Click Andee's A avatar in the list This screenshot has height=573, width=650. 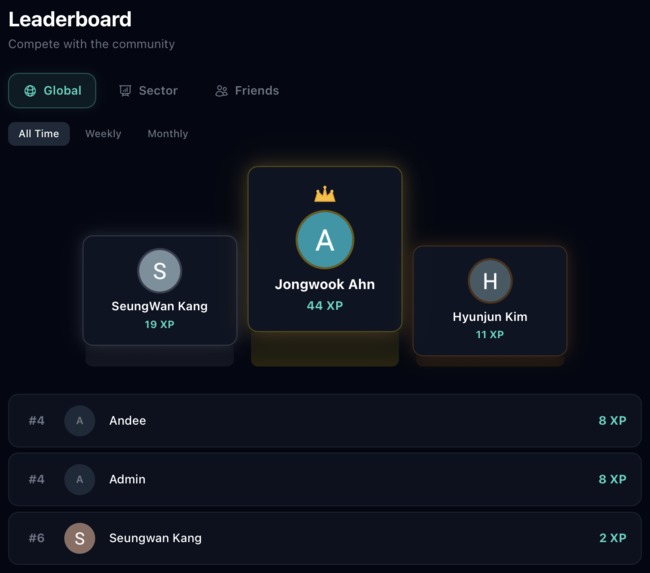click(80, 421)
